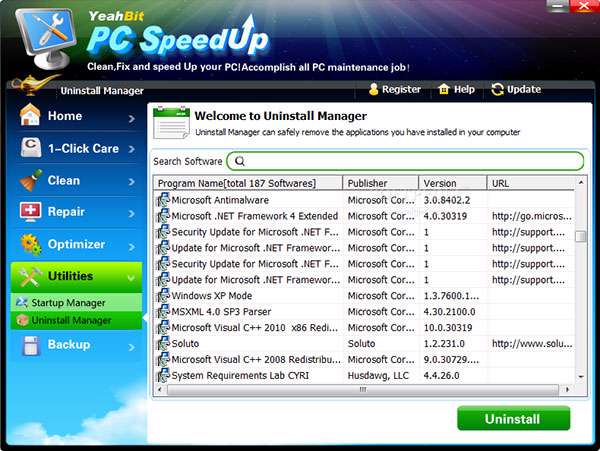Select the Backup disk icon
Viewport: 600px width, 451px height.
[30, 344]
